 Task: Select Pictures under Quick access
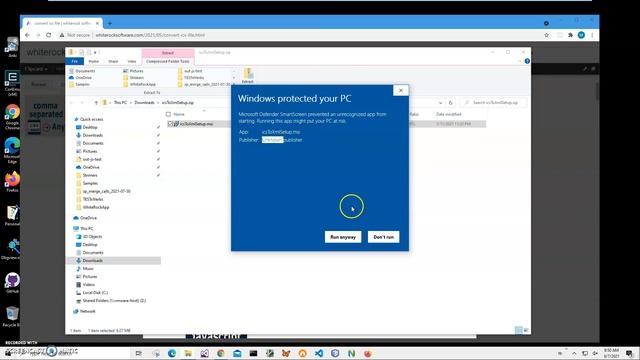[x=87, y=151]
